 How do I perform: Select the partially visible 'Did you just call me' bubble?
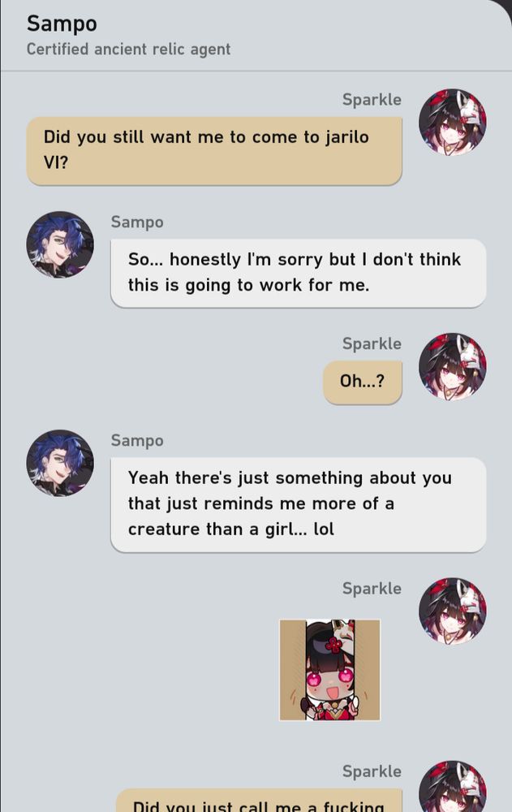point(259,800)
